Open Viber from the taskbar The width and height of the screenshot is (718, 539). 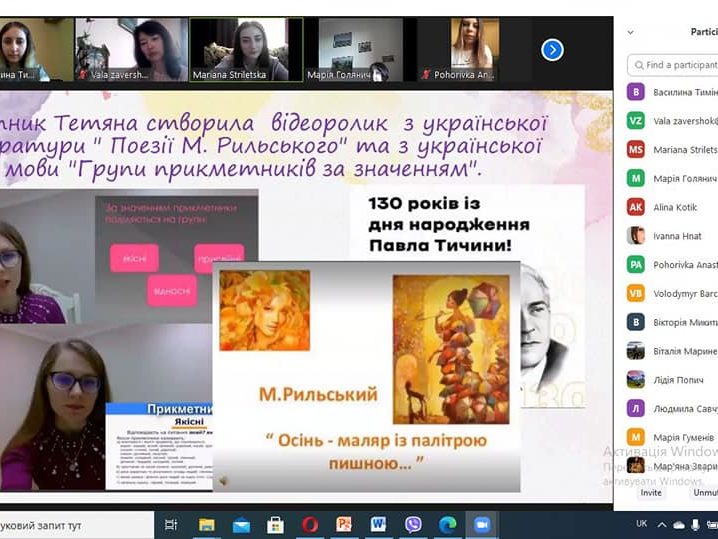(413, 524)
